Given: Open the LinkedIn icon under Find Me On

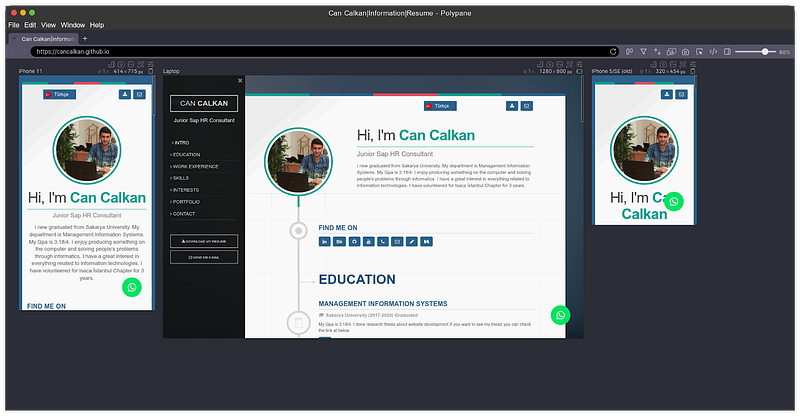Looking at the screenshot, I should coord(324,241).
